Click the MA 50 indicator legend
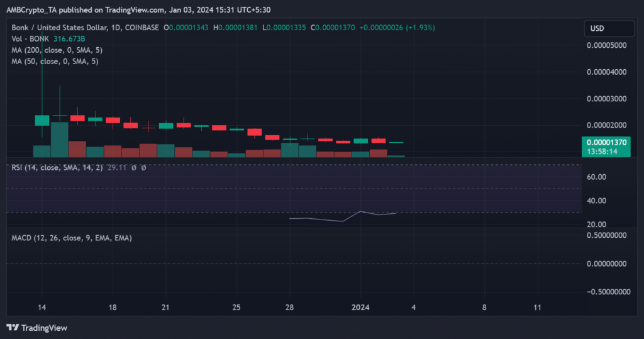This screenshot has width=644, height=339. click(x=53, y=62)
